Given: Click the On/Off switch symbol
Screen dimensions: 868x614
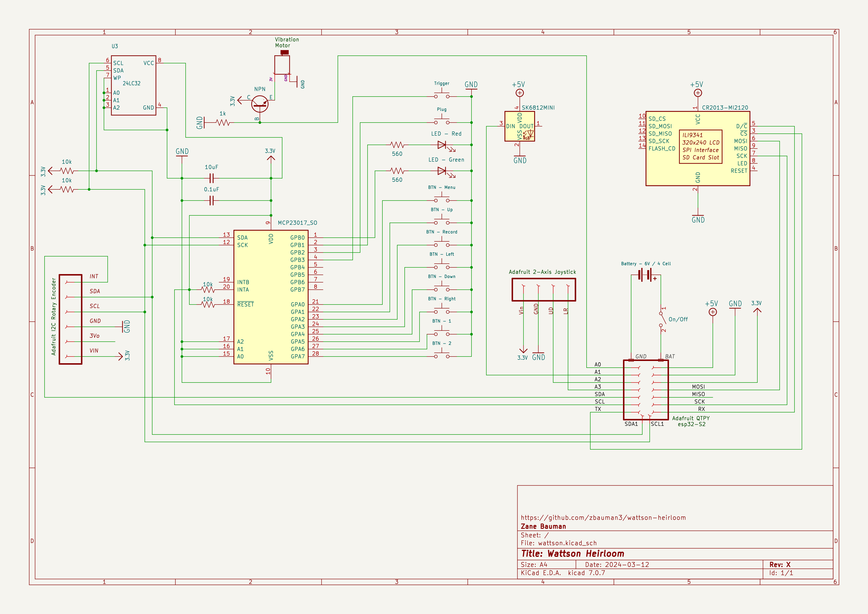Looking at the screenshot, I should pos(662,319).
